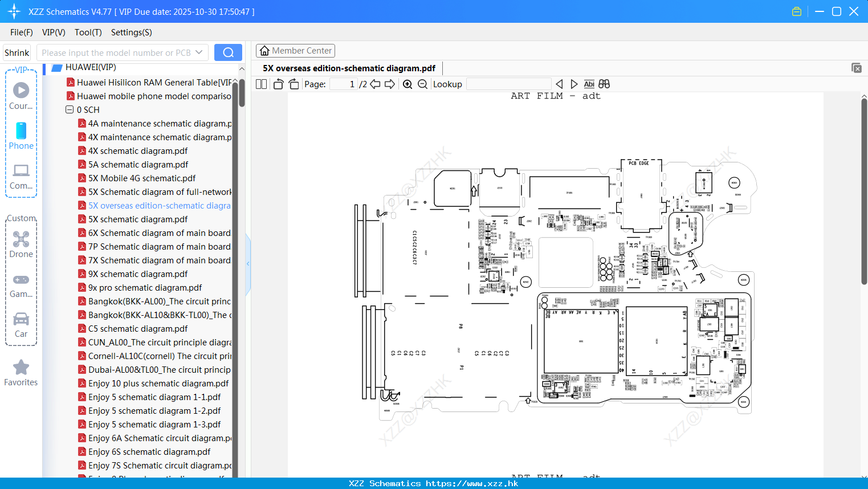Screen dimensions: 868x489
Task: Zoom out of the schematic
Action: 423,84
